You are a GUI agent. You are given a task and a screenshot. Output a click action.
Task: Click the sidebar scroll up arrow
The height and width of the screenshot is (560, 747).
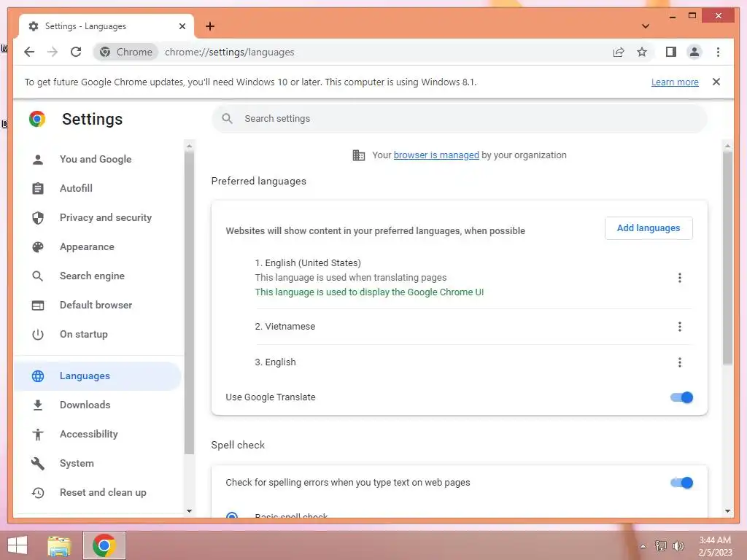point(189,146)
